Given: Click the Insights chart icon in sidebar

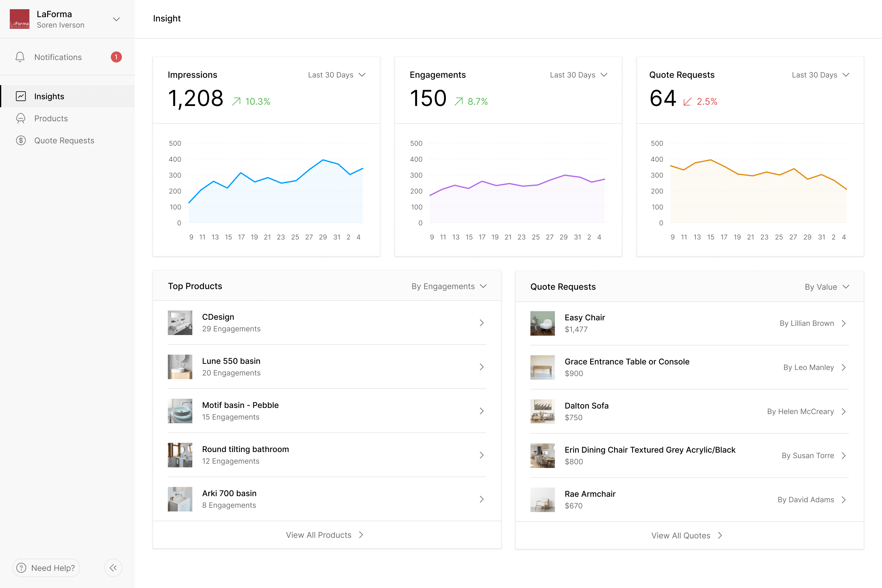Looking at the screenshot, I should [21, 96].
